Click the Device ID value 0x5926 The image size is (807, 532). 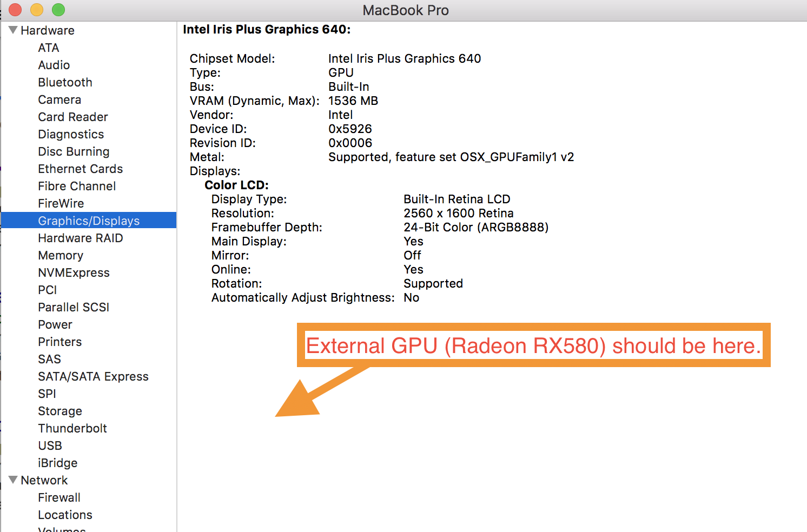click(350, 129)
